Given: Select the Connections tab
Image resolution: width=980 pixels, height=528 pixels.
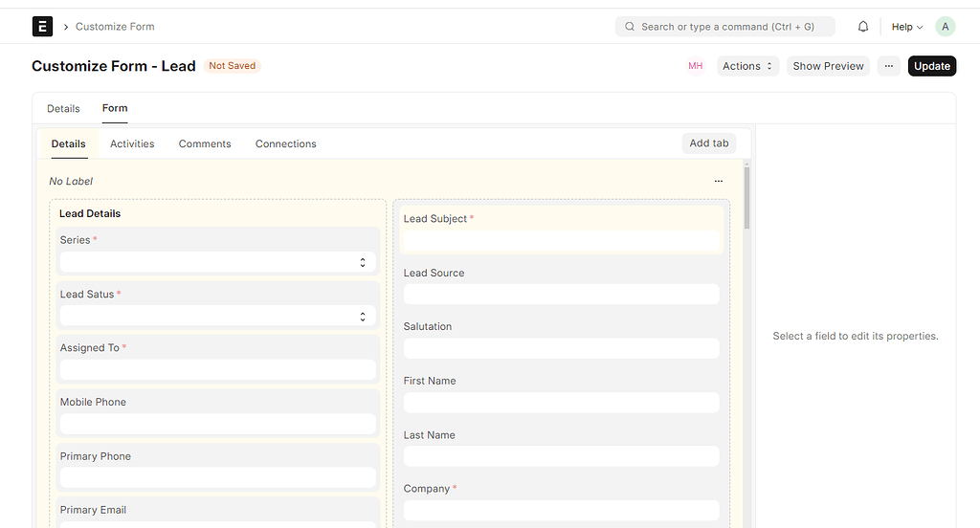Looking at the screenshot, I should tap(285, 143).
